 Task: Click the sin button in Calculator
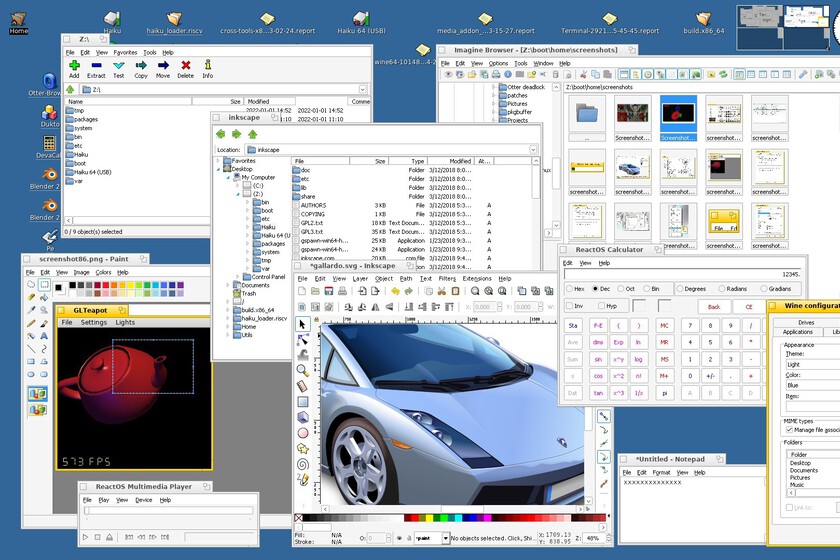598,359
